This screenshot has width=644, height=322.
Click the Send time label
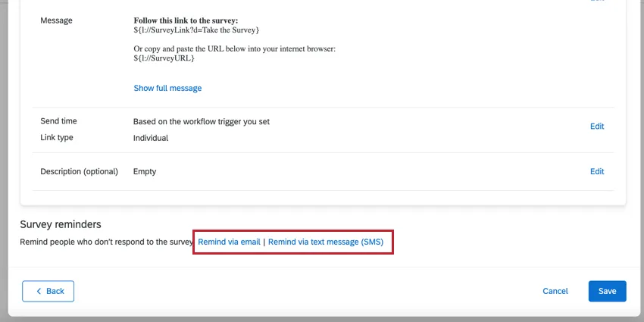point(58,121)
